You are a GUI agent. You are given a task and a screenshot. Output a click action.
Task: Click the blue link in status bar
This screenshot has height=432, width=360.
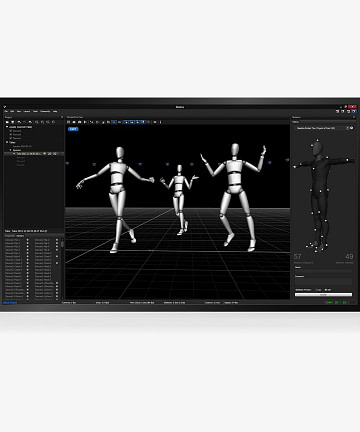pyautogui.click(x=10, y=303)
